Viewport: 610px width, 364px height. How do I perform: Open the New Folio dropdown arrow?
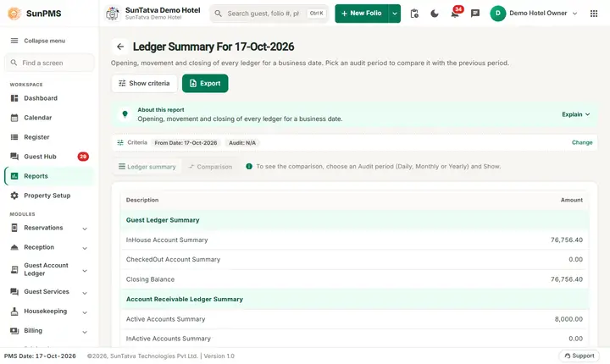point(395,14)
